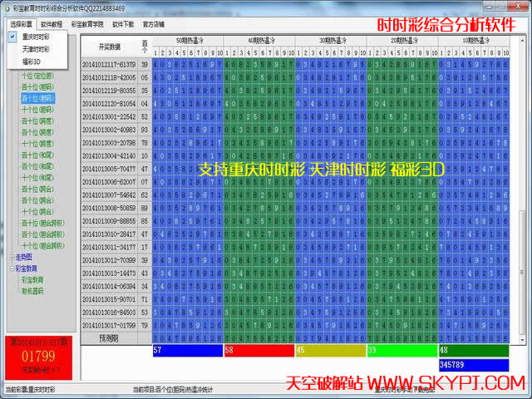532x399 pixels.
Task: Click the 50期热温冷 column header
Action: click(187, 41)
